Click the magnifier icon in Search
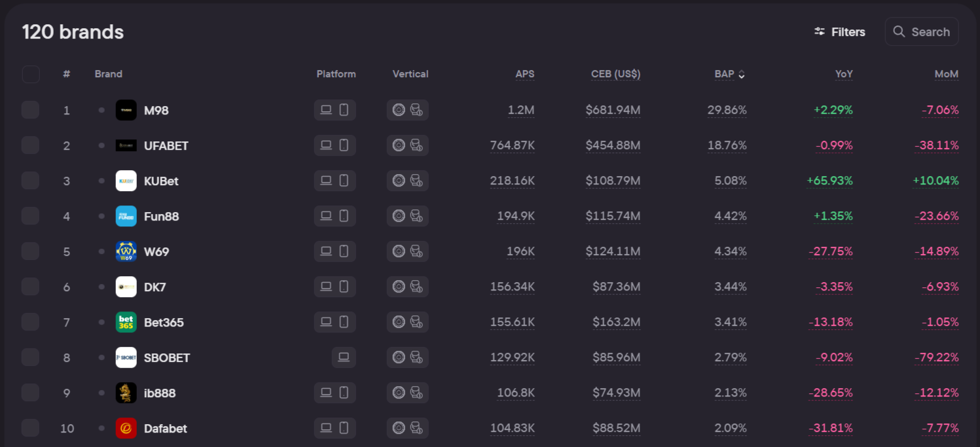 coord(899,31)
